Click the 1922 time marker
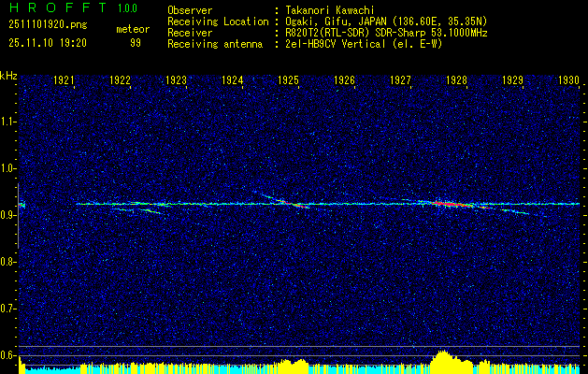This screenshot has height=374, width=588. point(120,79)
